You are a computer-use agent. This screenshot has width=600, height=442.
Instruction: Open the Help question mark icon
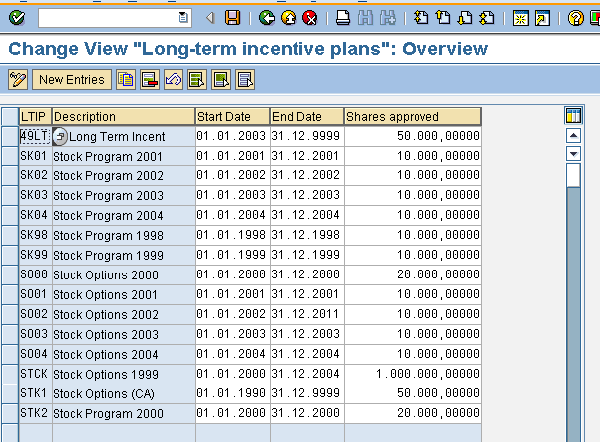pyautogui.click(x=576, y=18)
